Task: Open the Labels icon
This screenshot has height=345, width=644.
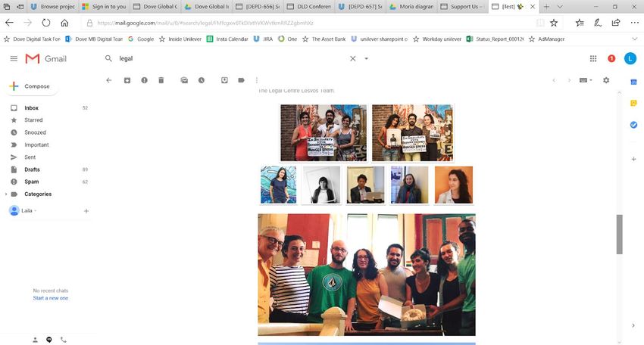Action: point(242,80)
